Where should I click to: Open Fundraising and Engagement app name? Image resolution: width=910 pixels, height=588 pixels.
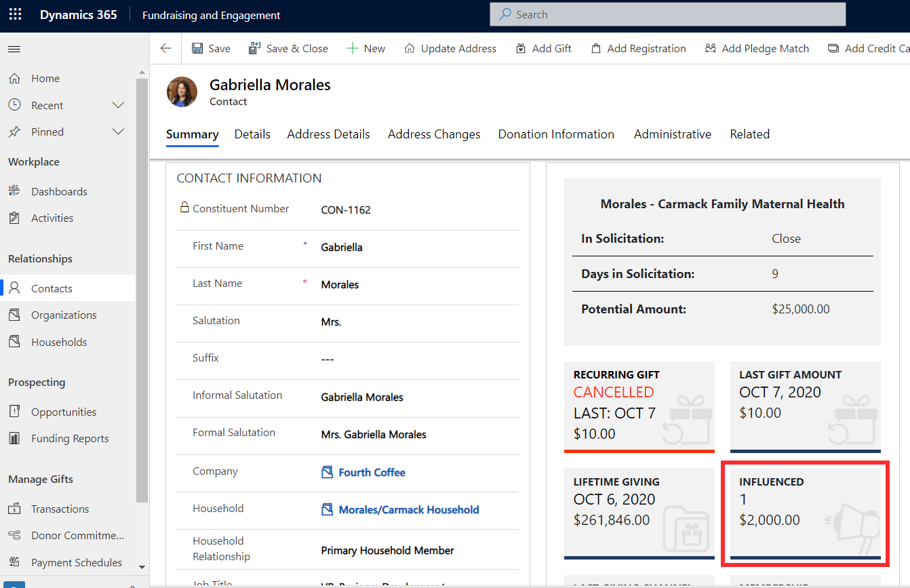212,15
